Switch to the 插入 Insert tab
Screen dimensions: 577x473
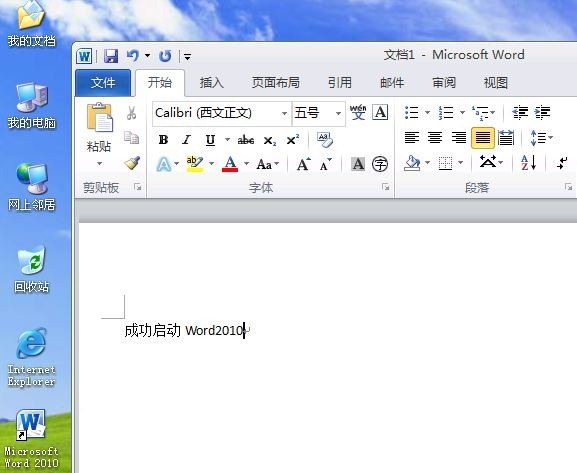212,82
